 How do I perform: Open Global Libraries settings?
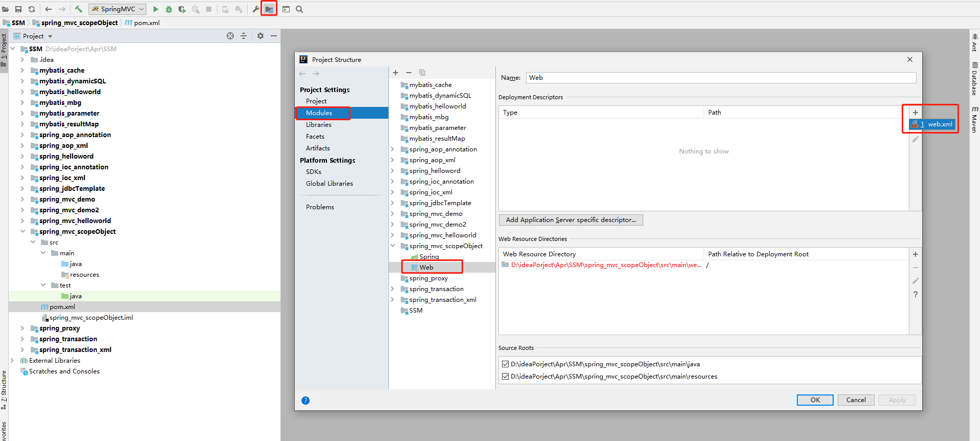pyautogui.click(x=330, y=184)
